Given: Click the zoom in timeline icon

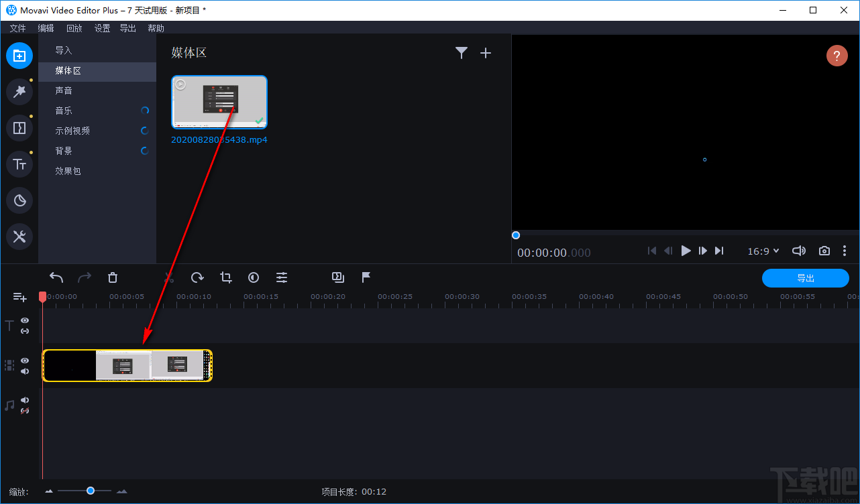Looking at the screenshot, I should click(x=121, y=491).
